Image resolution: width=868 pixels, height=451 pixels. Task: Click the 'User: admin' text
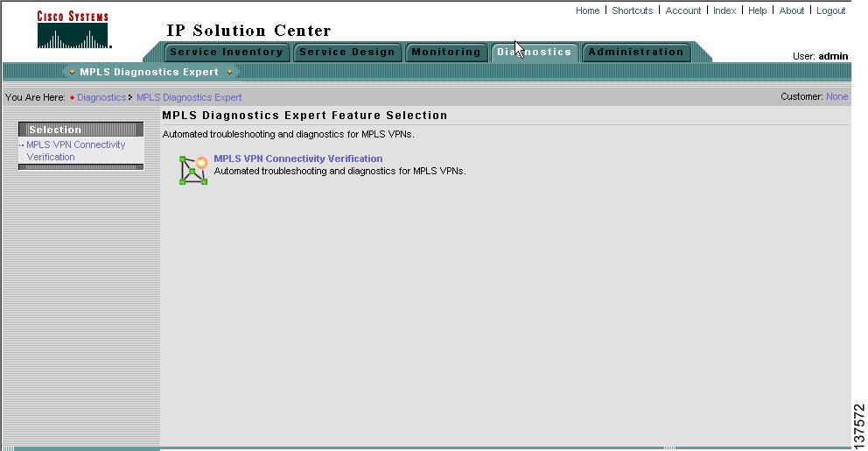pyautogui.click(x=821, y=56)
